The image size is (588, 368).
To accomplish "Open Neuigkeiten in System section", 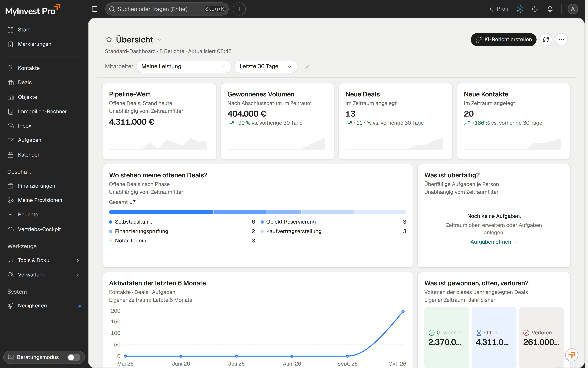I will point(44,306).
